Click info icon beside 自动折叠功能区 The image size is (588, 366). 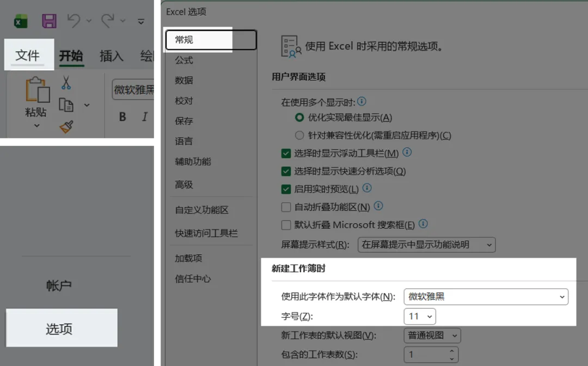pos(378,205)
